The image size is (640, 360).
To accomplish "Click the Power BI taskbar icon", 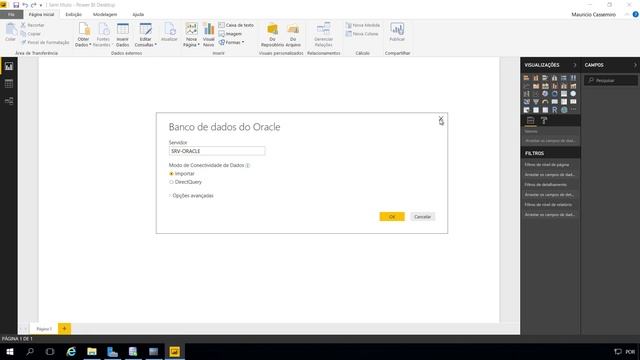I will pyautogui.click(x=174, y=351).
